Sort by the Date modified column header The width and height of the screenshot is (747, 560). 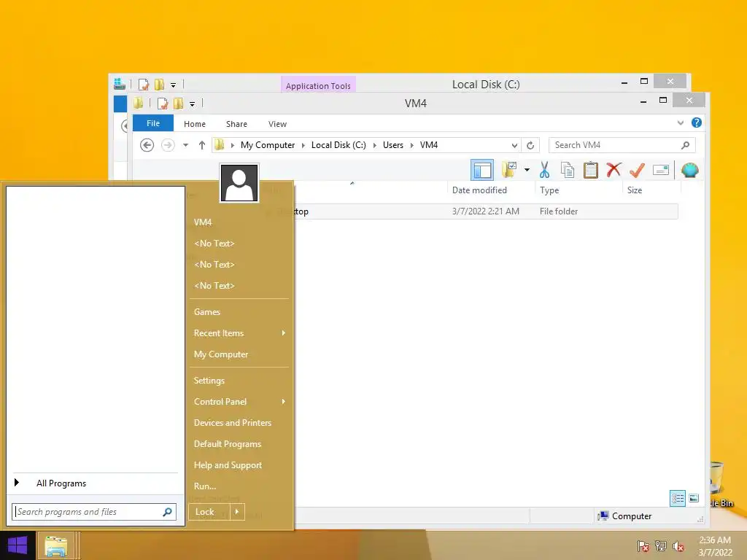[x=479, y=190]
